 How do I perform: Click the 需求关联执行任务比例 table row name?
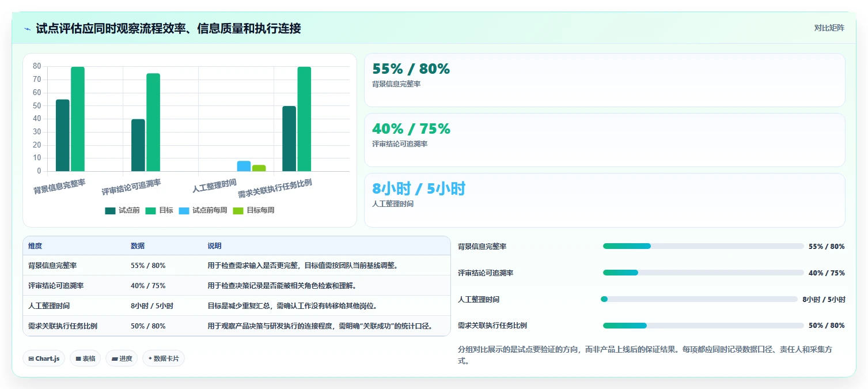click(63, 326)
